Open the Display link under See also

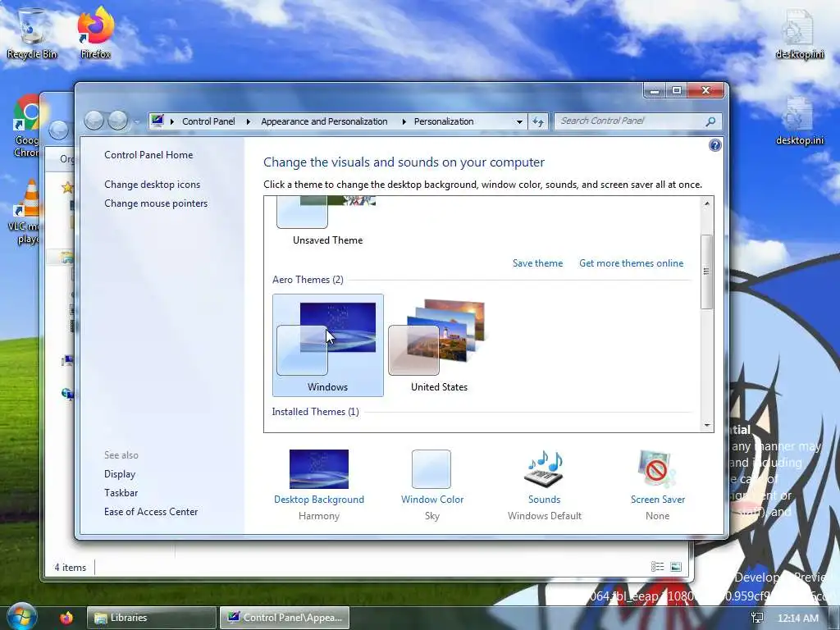point(120,474)
